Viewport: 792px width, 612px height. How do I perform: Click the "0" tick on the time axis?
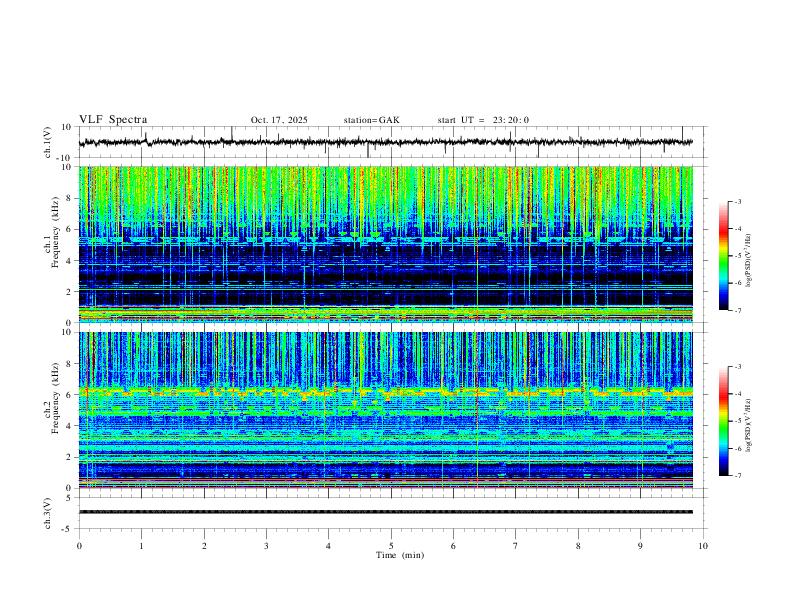(x=79, y=546)
